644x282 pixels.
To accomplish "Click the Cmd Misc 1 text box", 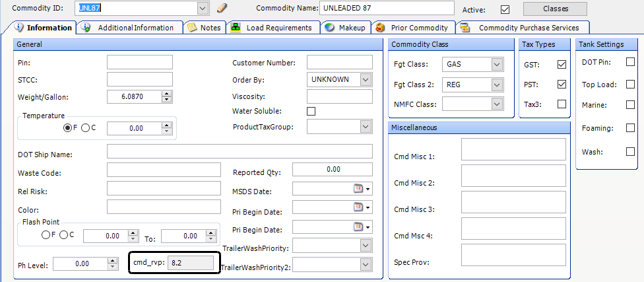I will click(x=513, y=149).
